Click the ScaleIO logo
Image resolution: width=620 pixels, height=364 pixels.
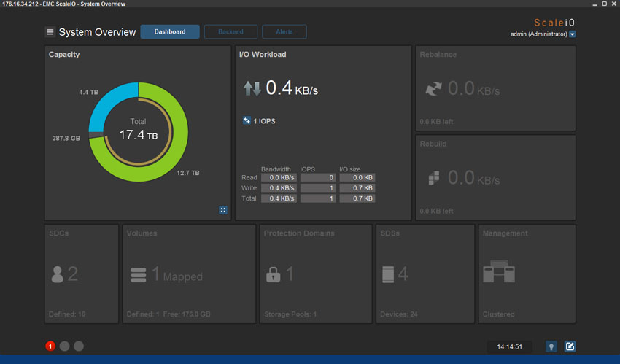click(x=554, y=23)
